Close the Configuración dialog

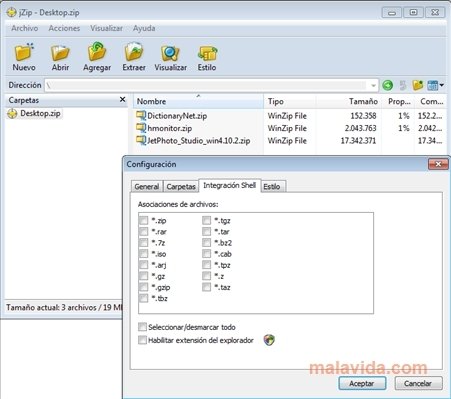(438, 164)
